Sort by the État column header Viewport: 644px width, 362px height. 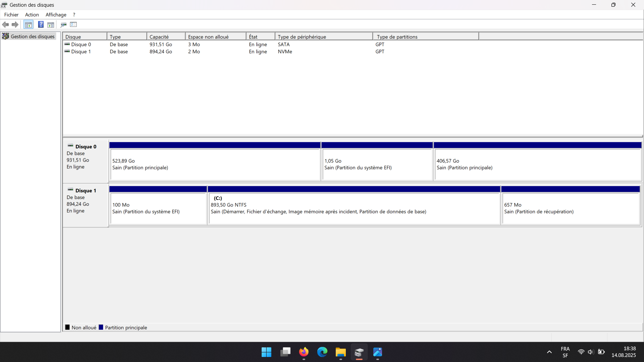pos(261,37)
